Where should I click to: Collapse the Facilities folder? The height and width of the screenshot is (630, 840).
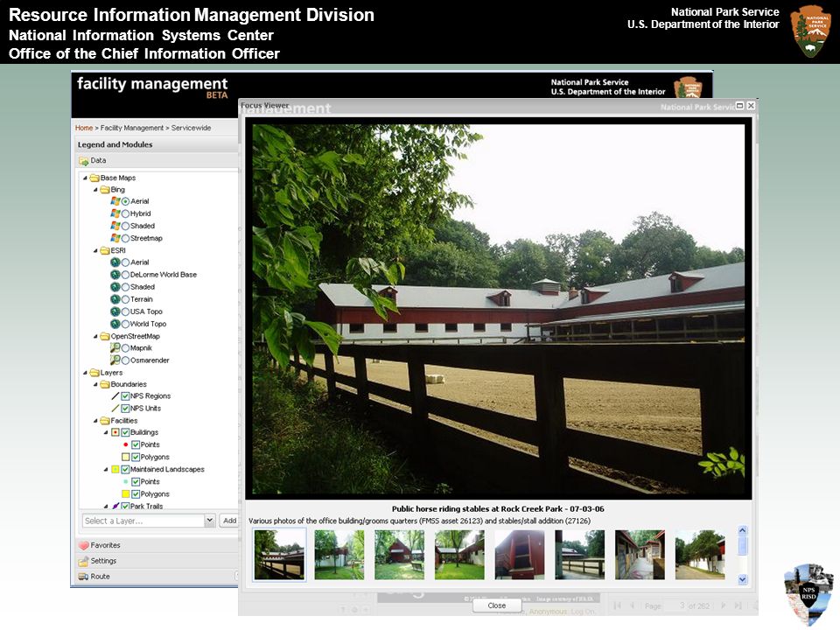(x=96, y=421)
